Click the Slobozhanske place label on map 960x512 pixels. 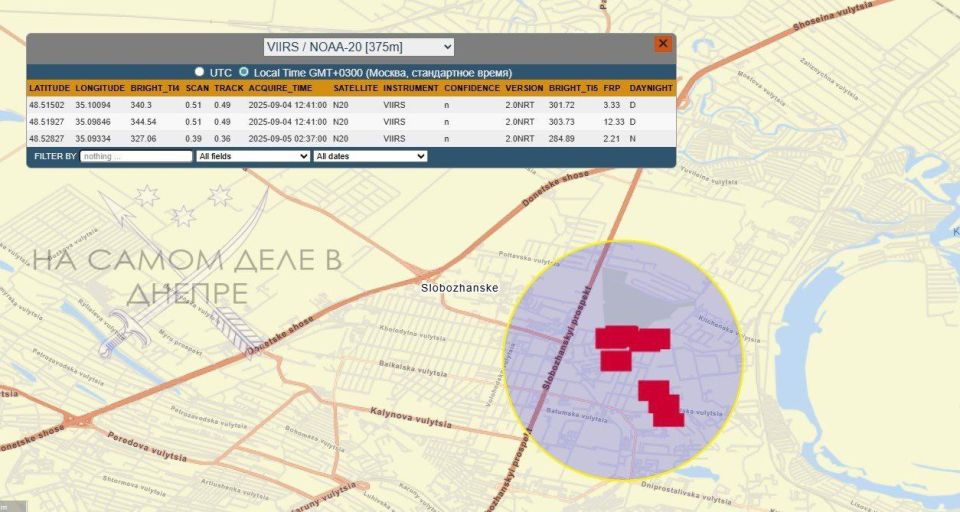point(458,288)
